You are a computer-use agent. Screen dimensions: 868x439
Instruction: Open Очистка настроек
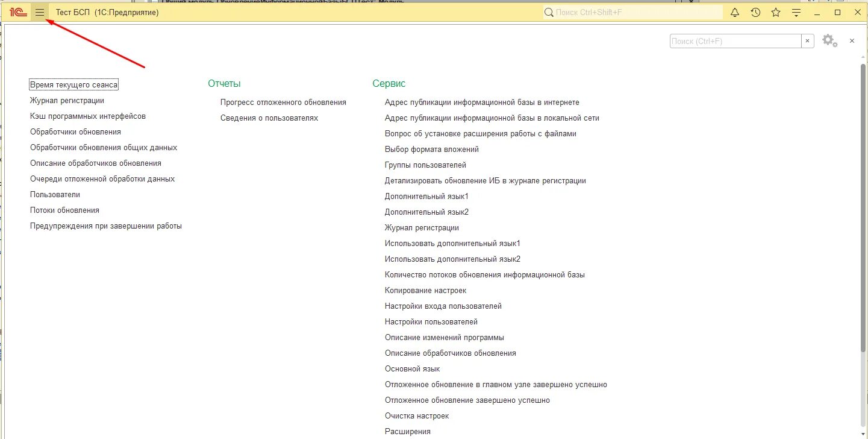coord(417,416)
